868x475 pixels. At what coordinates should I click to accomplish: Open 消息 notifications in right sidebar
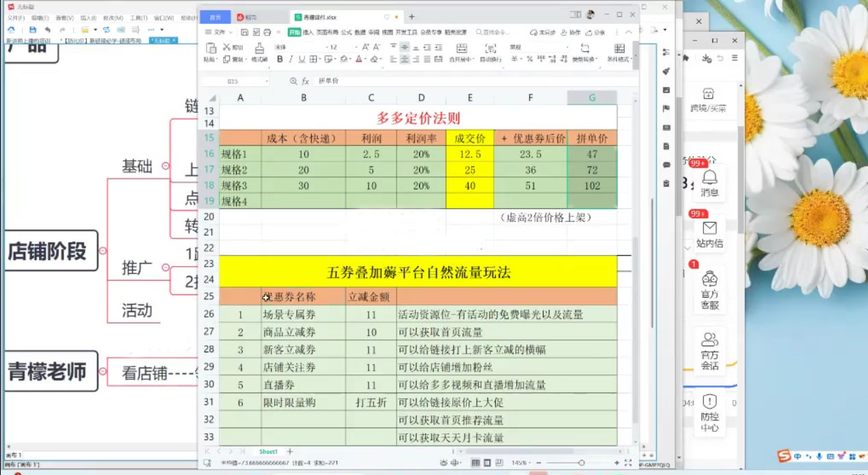tap(709, 183)
